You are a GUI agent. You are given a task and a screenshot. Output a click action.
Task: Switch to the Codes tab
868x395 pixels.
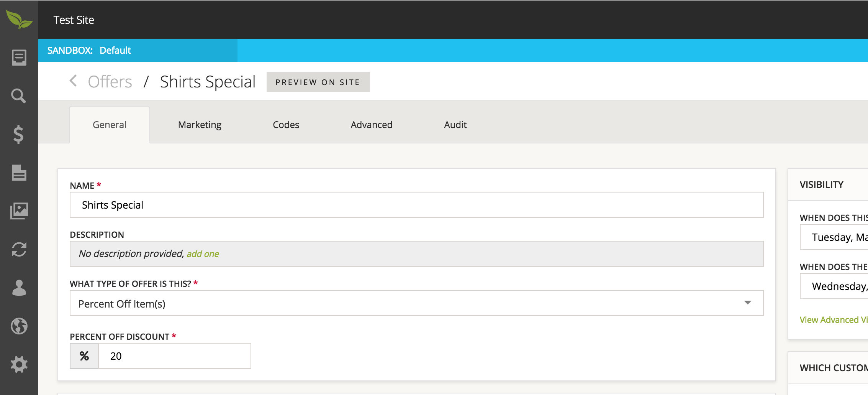coord(285,124)
